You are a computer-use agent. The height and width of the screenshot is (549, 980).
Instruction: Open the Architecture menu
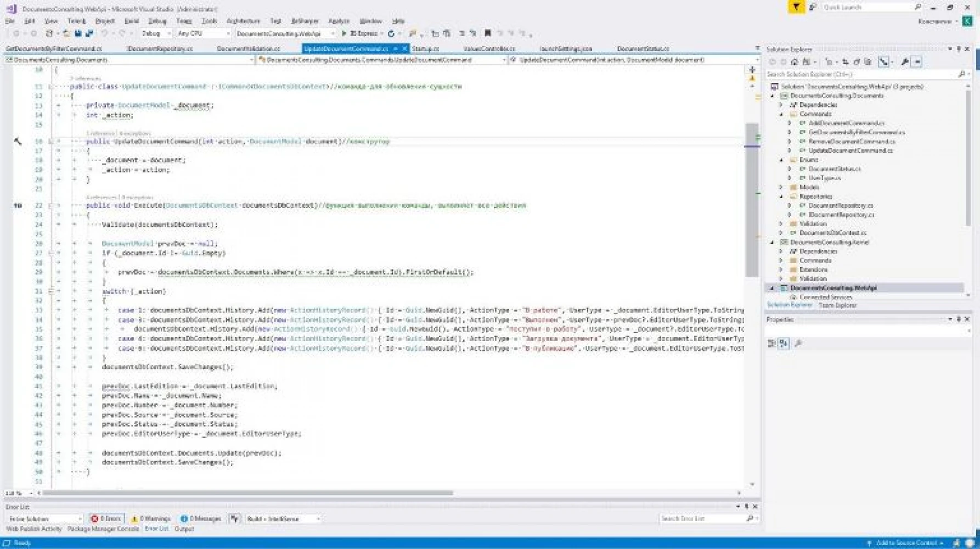pos(243,21)
